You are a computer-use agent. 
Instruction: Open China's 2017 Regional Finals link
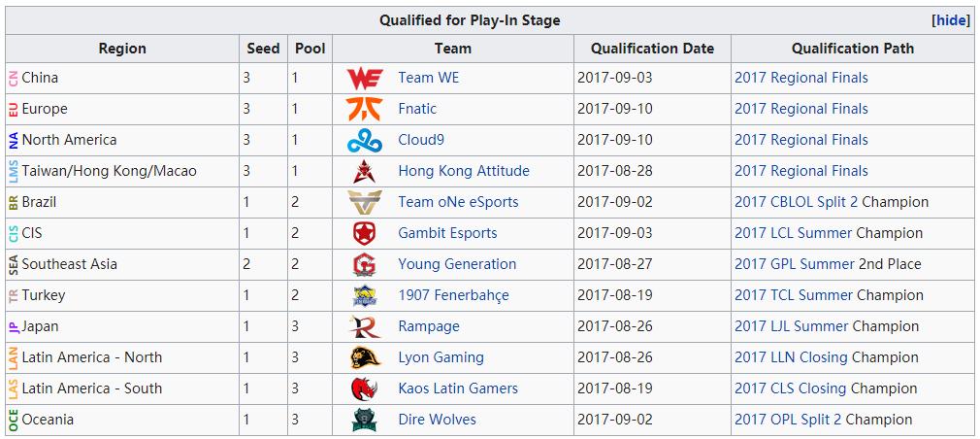800,78
